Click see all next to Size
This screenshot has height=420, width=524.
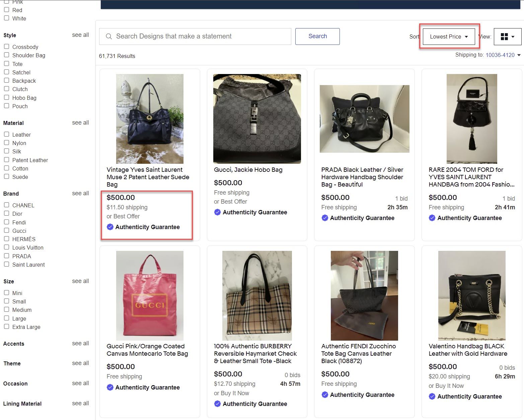80,281
